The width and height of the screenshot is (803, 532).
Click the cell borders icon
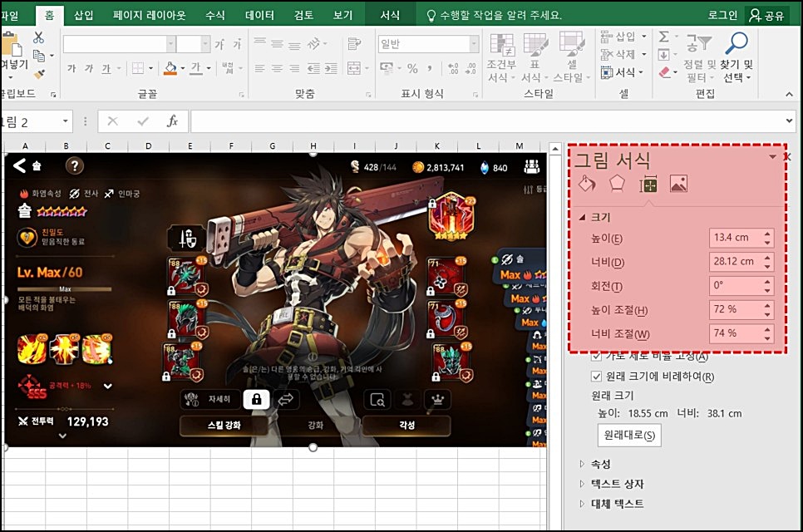(138, 68)
